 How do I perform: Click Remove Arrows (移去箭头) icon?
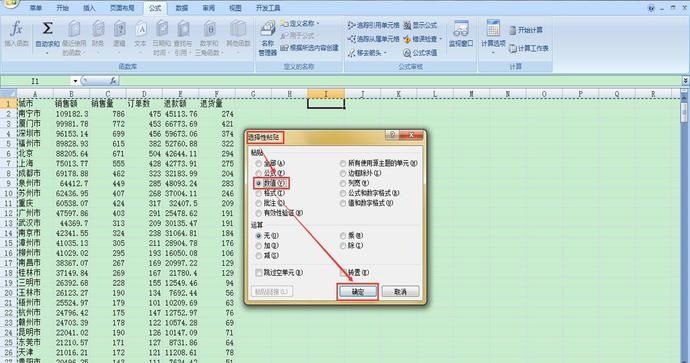point(351,53)
